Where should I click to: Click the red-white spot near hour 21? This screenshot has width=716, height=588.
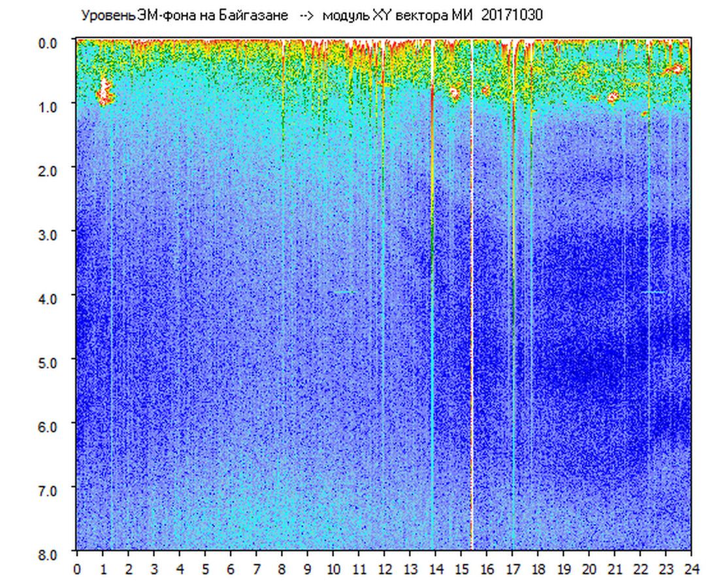coord(613,97)
